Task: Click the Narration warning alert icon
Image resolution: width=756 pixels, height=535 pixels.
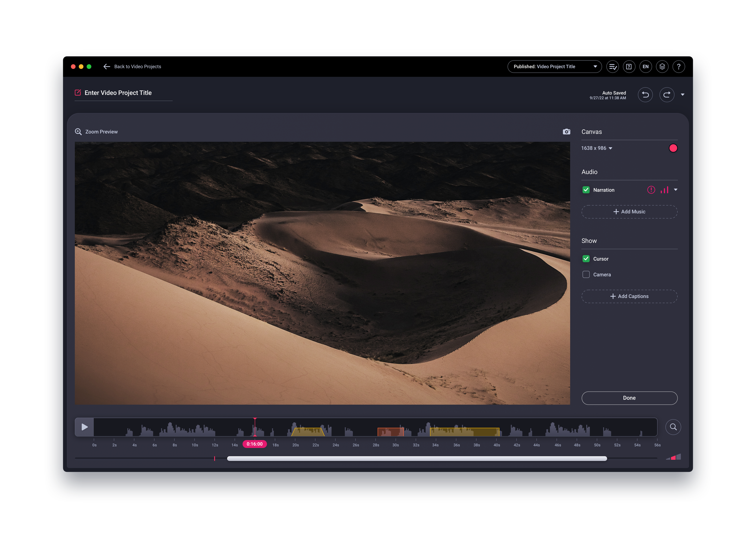Action: point(651,190)
